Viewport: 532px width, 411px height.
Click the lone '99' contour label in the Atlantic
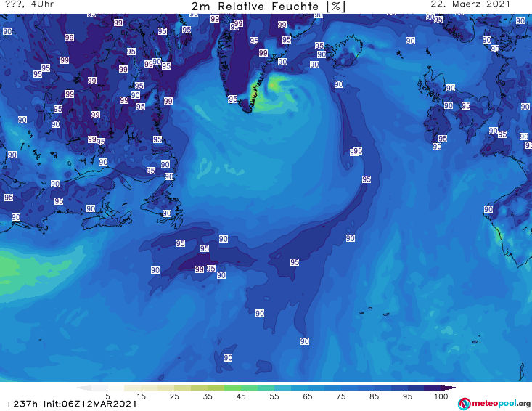click(x=199, y=269)
